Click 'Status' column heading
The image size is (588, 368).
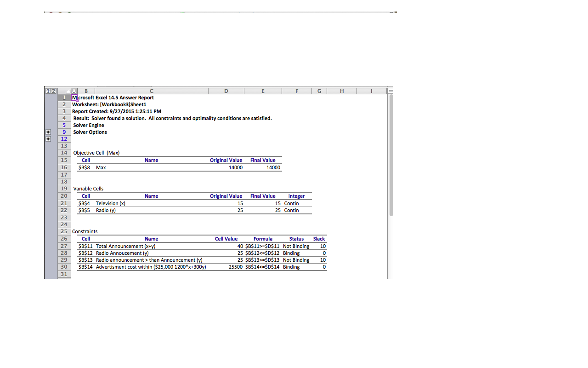(296, 239)
